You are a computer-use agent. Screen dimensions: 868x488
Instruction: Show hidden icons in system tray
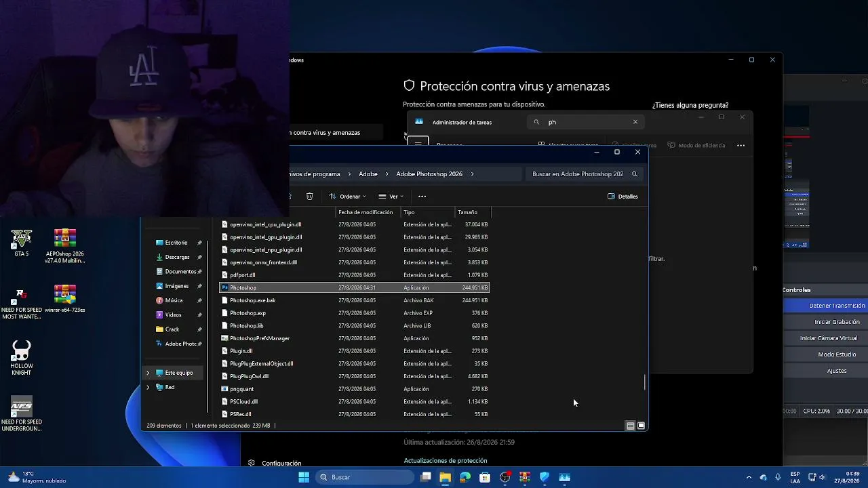(x=749, y=477)
